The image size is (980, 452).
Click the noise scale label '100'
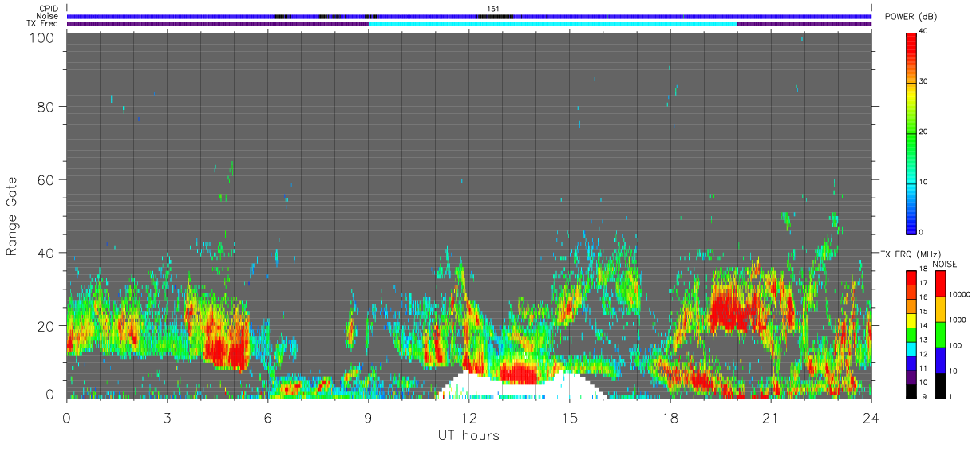pos(955,345)
